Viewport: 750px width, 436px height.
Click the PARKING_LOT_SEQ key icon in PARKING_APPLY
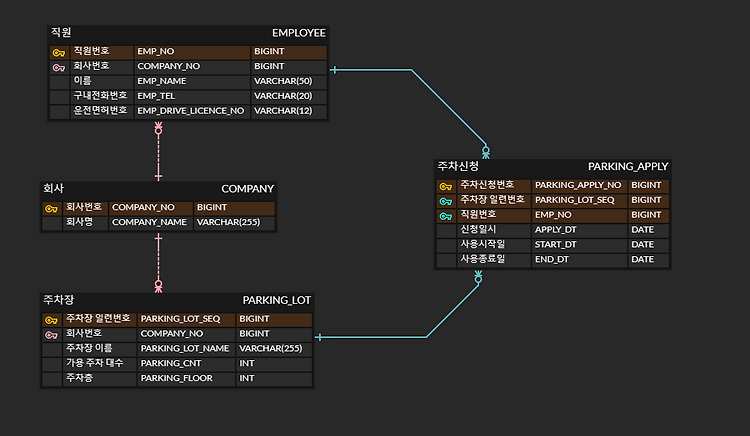click(x=446, y=201)
